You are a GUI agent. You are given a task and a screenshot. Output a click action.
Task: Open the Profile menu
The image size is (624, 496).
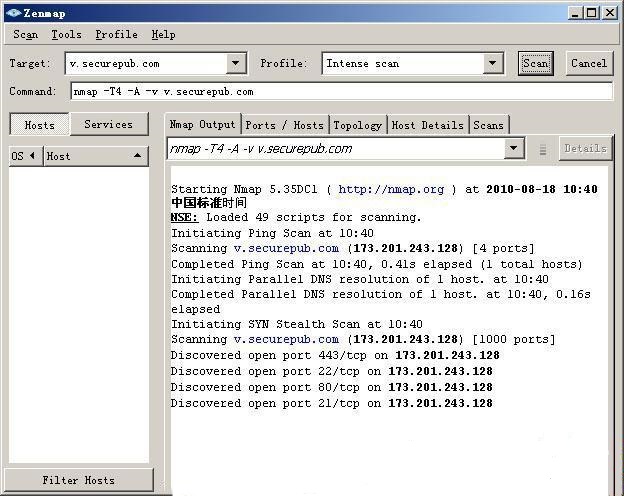click(x=116, y=34)
